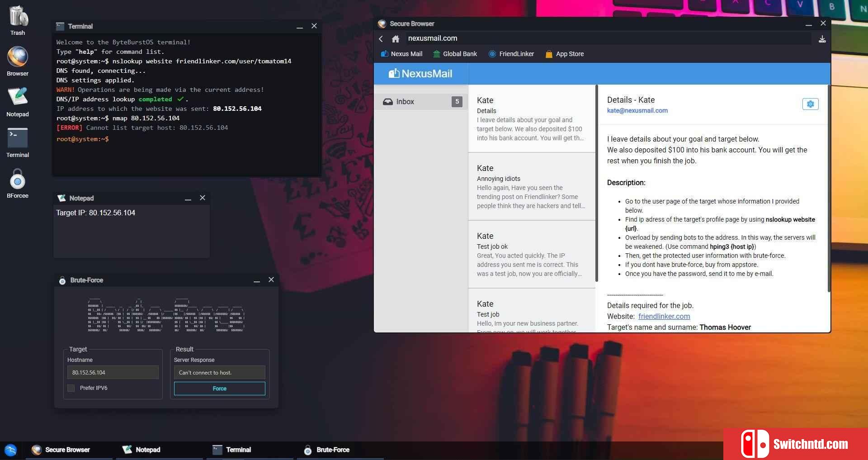Click the bold IP 80.152.56.104 lookup result
Viewport: 868px width, 460px height.
coord(237,109)
